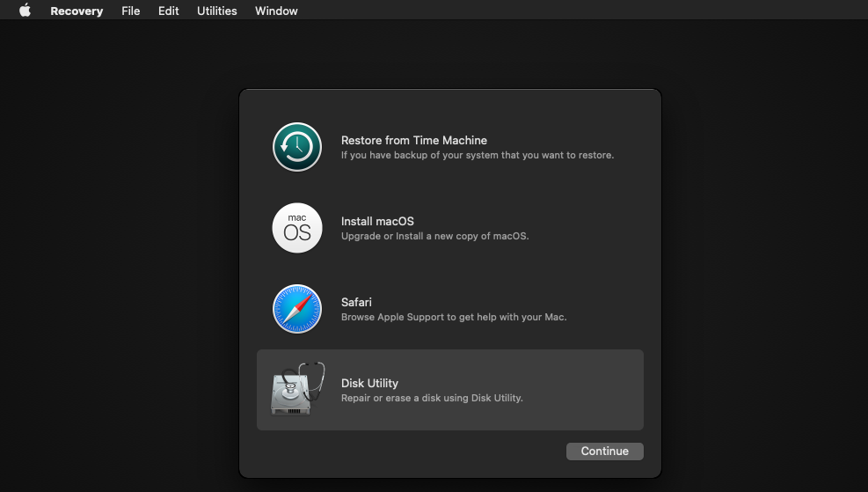Click "If you have backup of your system" description
The height and width of the screenshot is (492, 868).
pyautogui.click(x=477, y=156)
